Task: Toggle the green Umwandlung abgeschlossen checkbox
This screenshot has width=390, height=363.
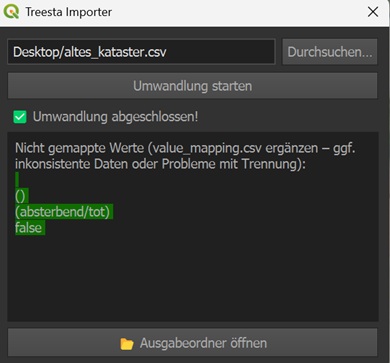Action: tap(20, 117)
